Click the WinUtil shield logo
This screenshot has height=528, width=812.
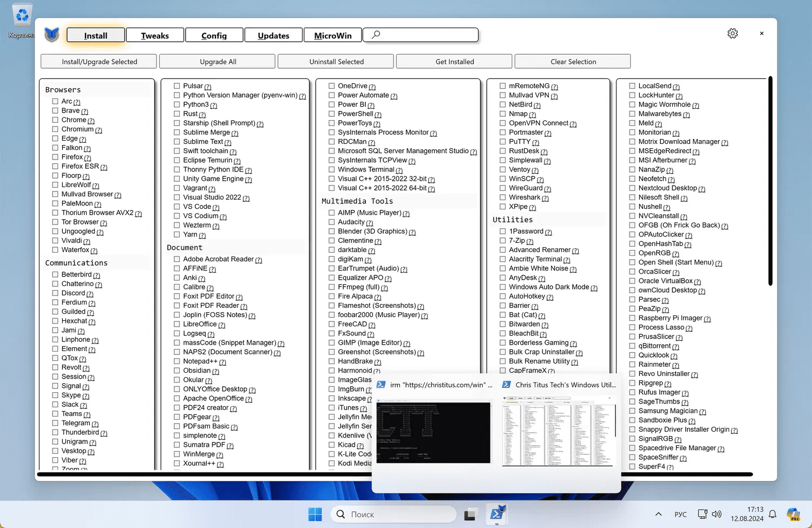click(x=51, y=35)
